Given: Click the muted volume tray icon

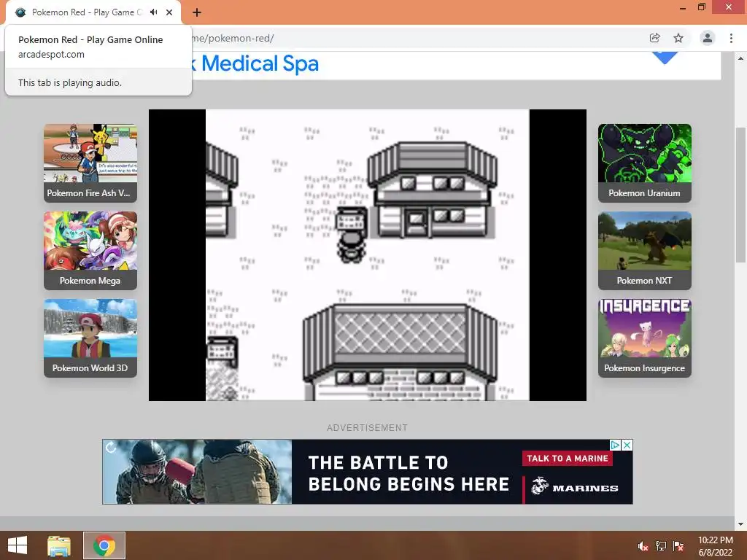Looking at the screenshot, I should [x=643, y=545].
